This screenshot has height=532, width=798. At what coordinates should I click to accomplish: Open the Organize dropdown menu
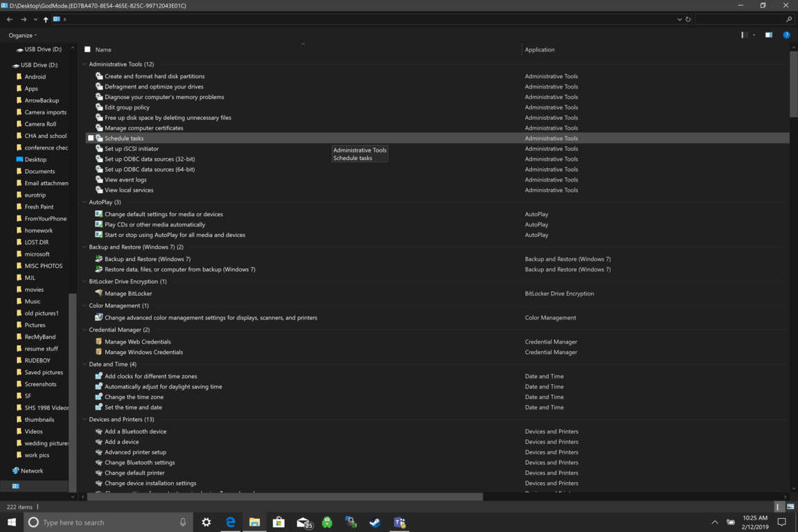[23, 35]
